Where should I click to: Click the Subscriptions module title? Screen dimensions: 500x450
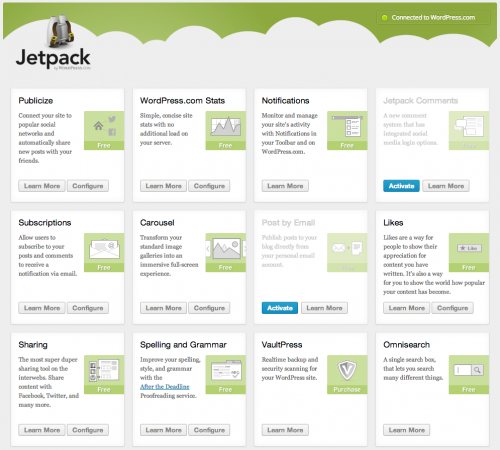(45, 223)
